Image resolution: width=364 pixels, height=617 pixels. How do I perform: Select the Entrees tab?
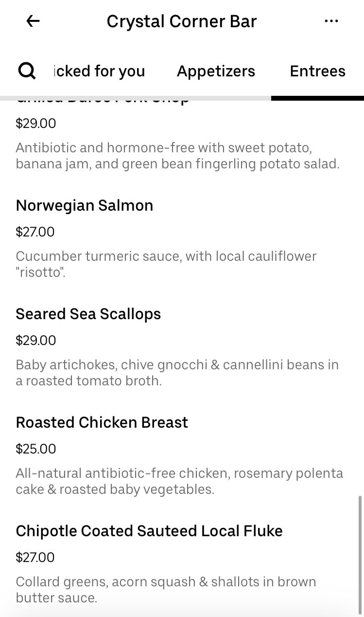[317, 71]
